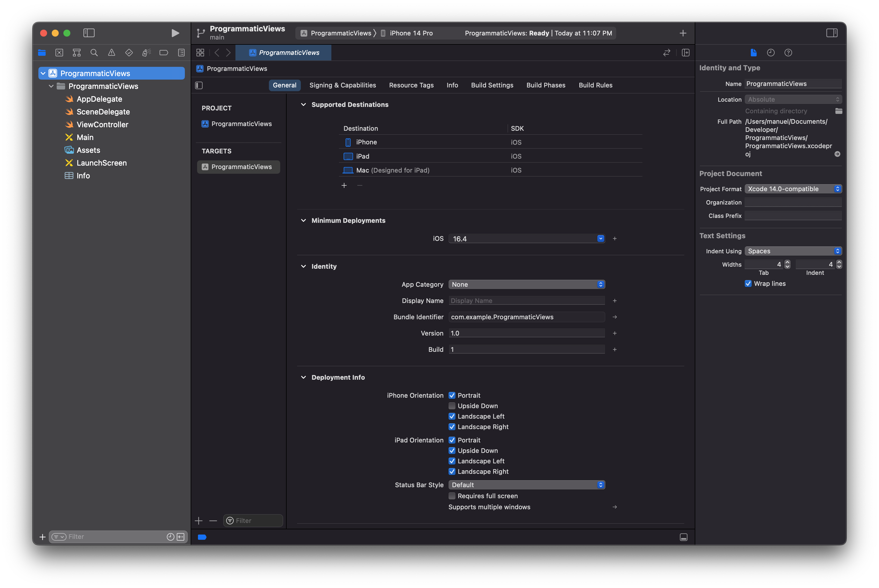
Task: Open the Report navigator
Action: click(181, 53)
